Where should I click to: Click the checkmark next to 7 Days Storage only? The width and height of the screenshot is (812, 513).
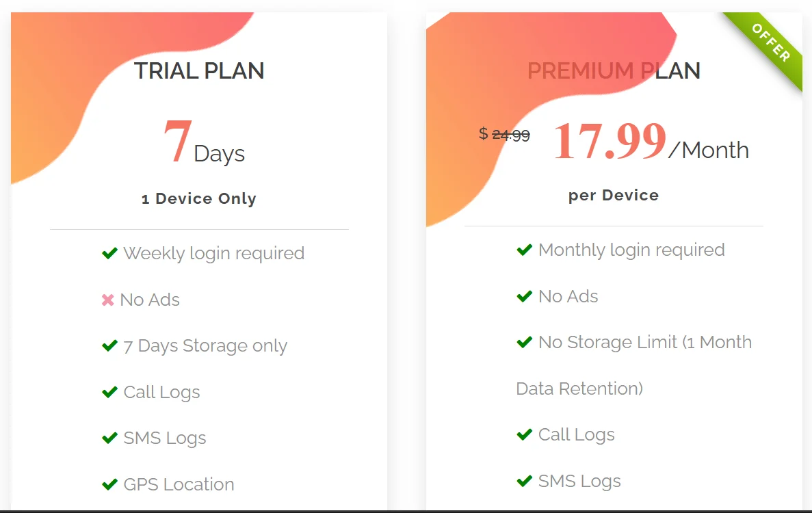tap(109, 346)
